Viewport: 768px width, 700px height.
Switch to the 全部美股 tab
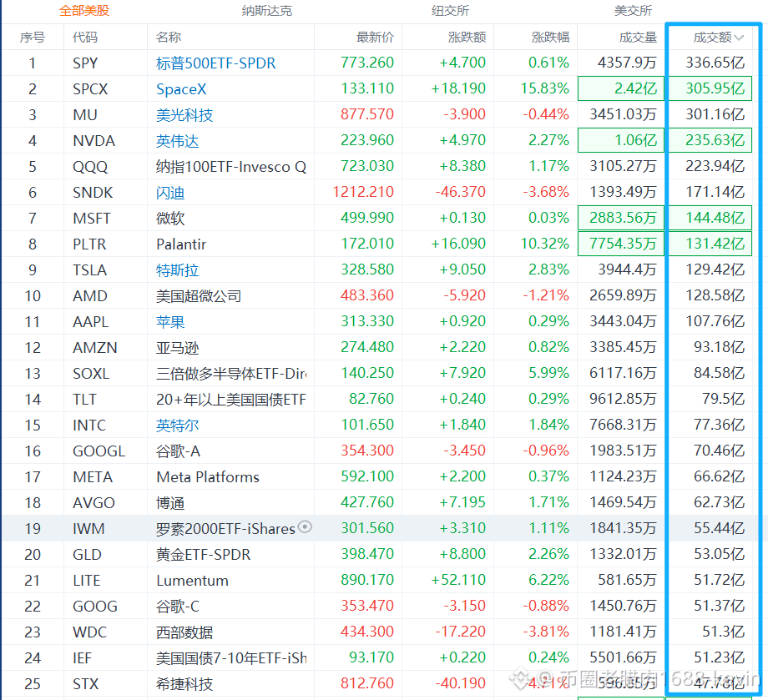pyautogui.click(x=84, y=11)
